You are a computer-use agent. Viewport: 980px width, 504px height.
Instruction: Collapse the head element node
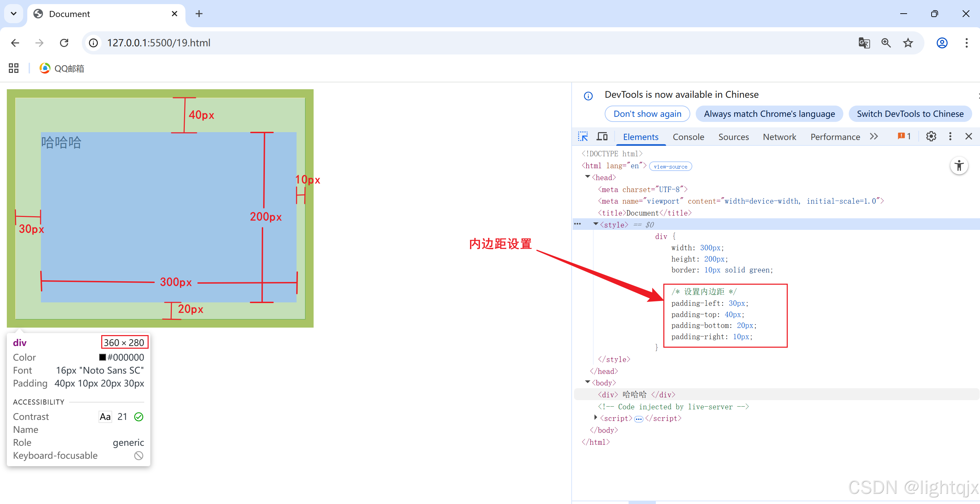pos(587,177)
